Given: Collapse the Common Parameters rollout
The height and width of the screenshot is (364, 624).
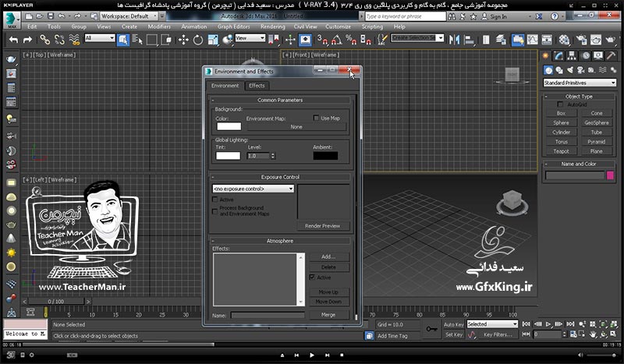Looking at the screenshot, I should (x=280, y=100).
